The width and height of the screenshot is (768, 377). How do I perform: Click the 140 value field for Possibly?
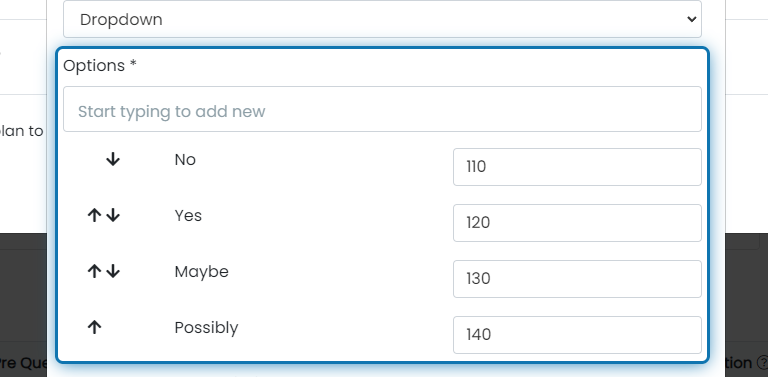(577, 334)
